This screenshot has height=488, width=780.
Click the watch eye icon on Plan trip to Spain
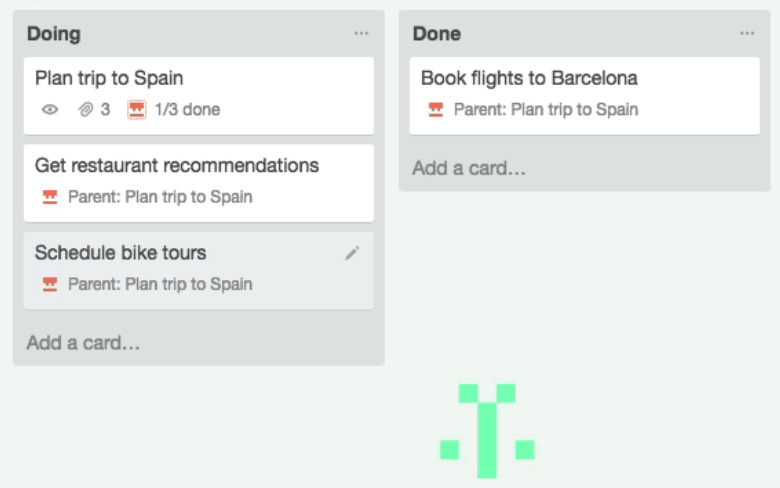pyautogui.click(x=50, y=110)
